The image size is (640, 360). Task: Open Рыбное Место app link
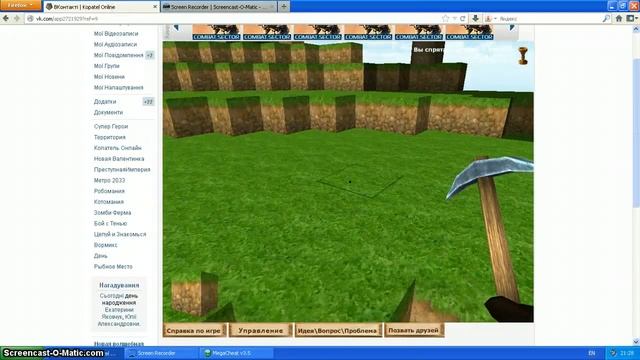[113, 267]
